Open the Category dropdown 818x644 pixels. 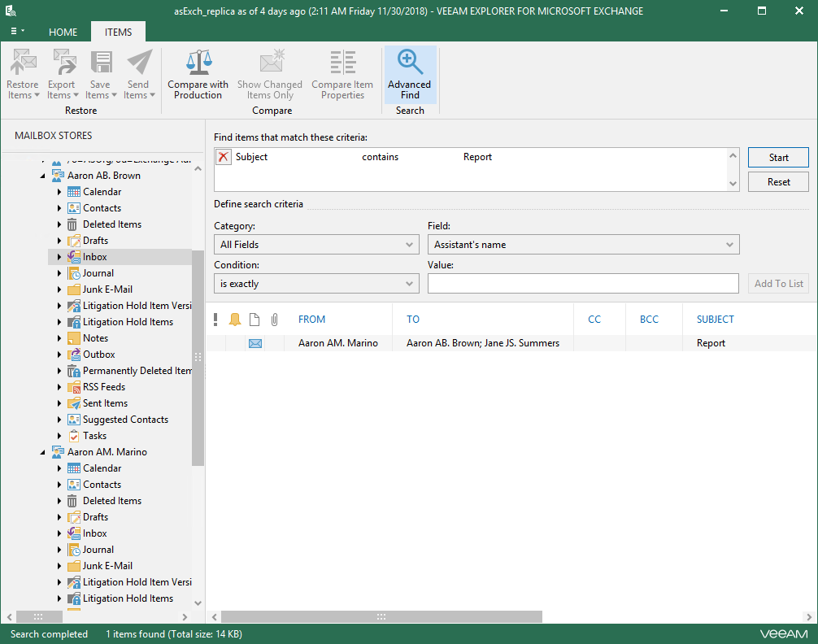316,244
